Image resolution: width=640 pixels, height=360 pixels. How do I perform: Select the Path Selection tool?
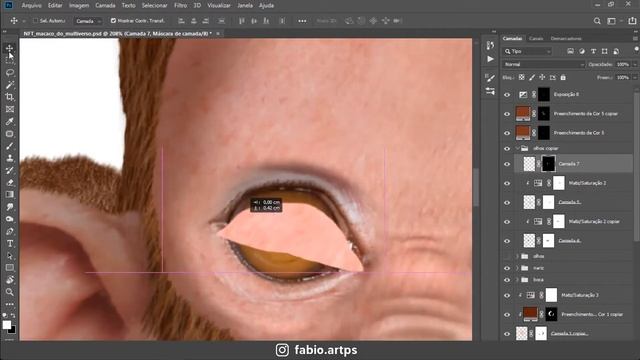click(x=10, y=256)
